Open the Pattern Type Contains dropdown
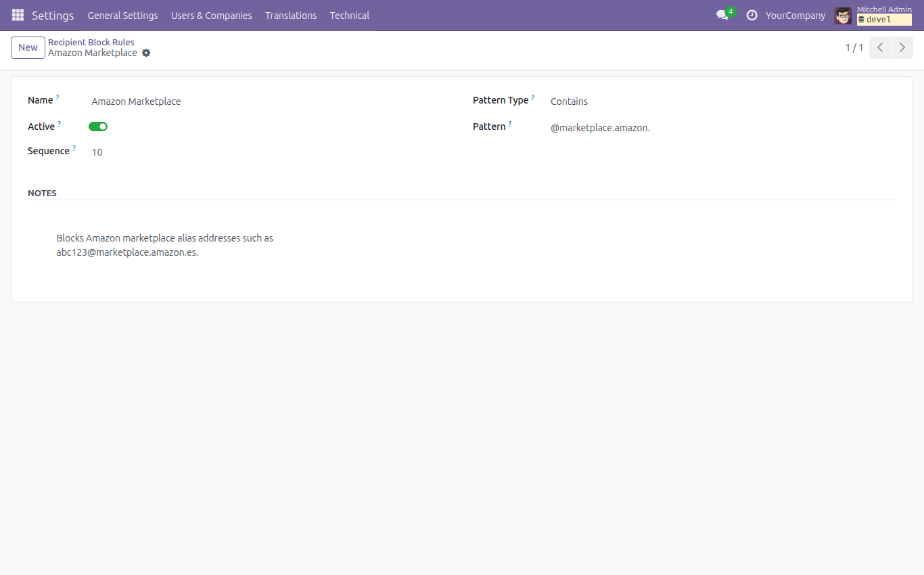The width and height of the screenshot is (924, 575). [x=722, y=101]
